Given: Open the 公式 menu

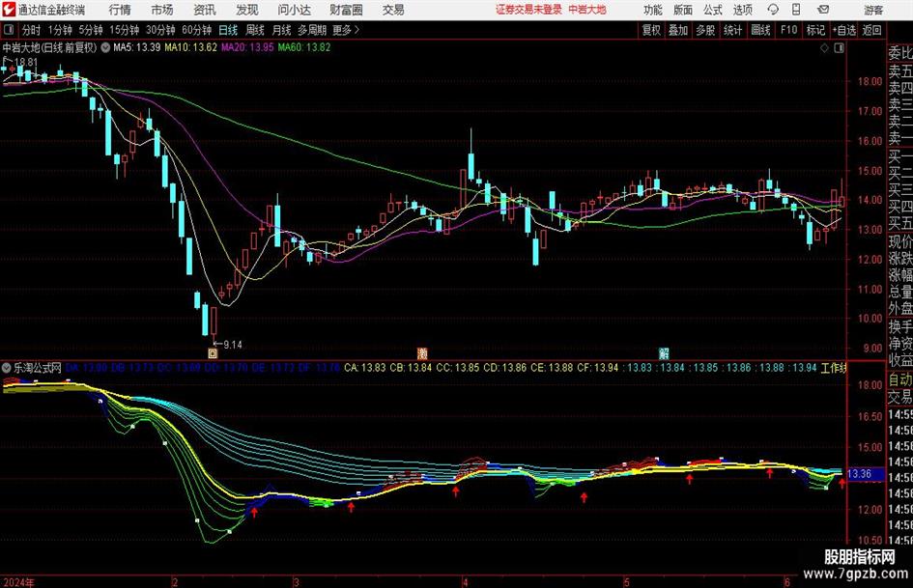Looking at the screenshot, I should (x=713, y=10).
